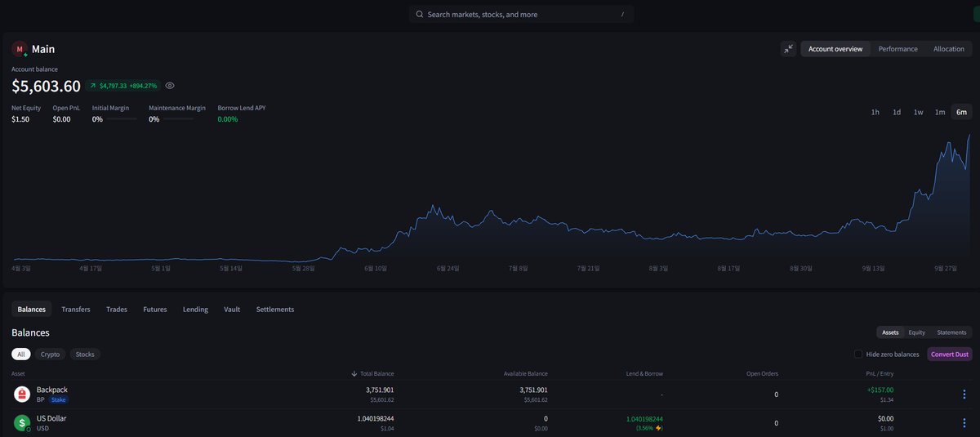Click the Net Equity $1.50 value

[x=20, y=119]
